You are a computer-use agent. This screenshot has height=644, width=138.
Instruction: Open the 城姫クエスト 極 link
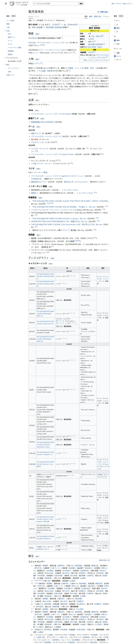click(x=37, y=134)
